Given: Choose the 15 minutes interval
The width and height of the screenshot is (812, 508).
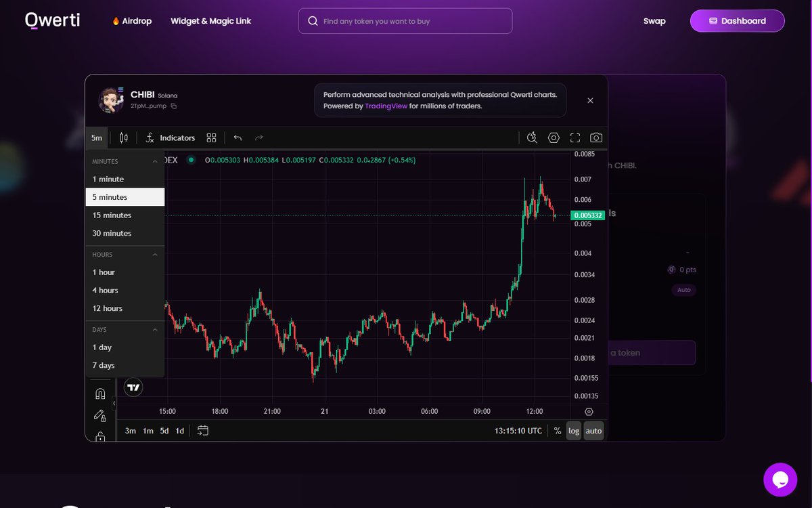Looking at the screenshot, I should 125,215.
